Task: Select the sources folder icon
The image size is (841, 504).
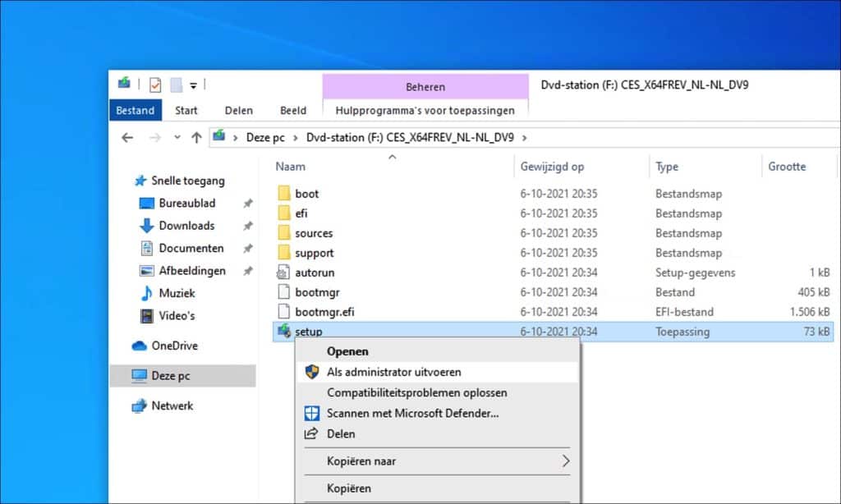Action: 283,232
